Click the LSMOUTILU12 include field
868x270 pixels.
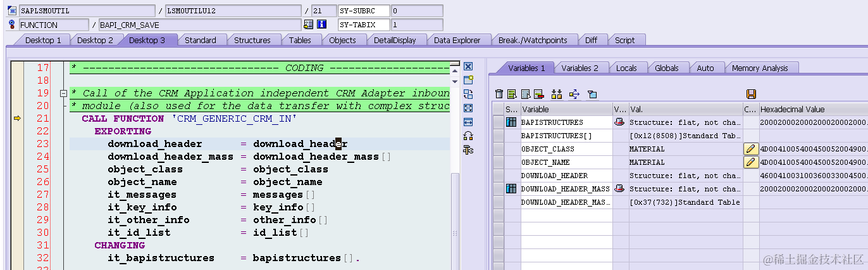pyautogui.click(x=233, y=11)
